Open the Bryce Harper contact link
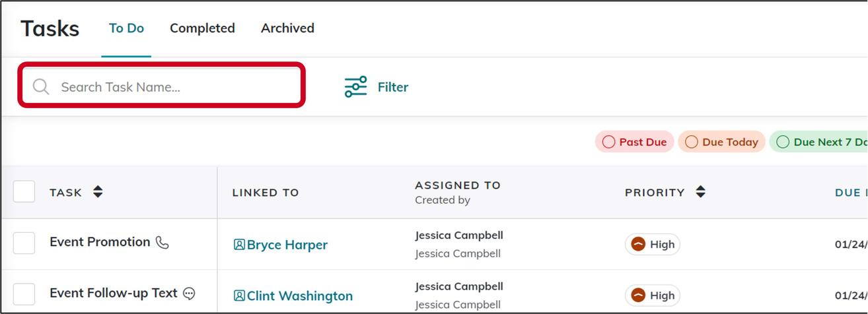Viewport: 868px width, 314px height. coord(287,245)
